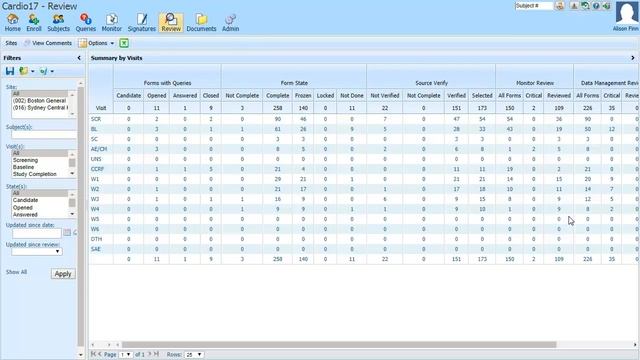640x360 pixels.
Task: Open the W3 visit row link
Action: (x=95, y=199)
